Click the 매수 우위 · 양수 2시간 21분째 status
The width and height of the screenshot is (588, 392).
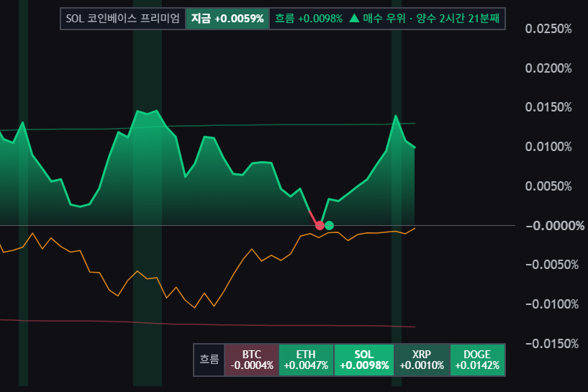(x=431, y=19)
